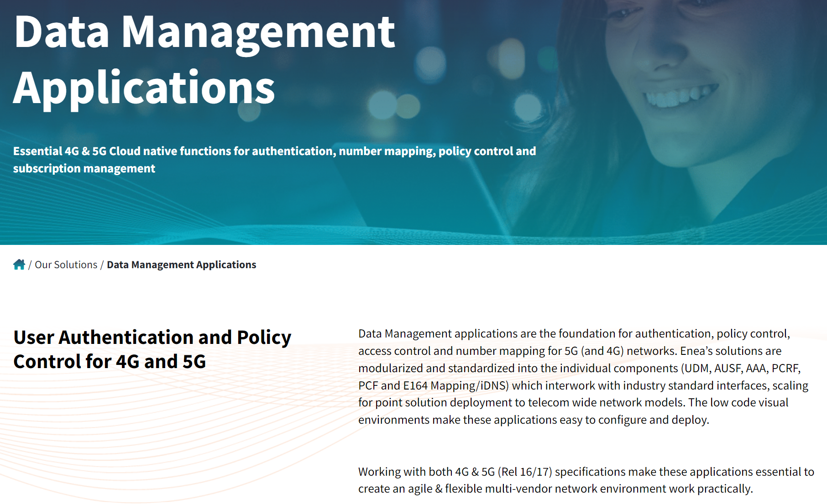Click the Rel 16/17 text in the second paragraph
The width and height of the screenshot is (827, 504).
525,472
